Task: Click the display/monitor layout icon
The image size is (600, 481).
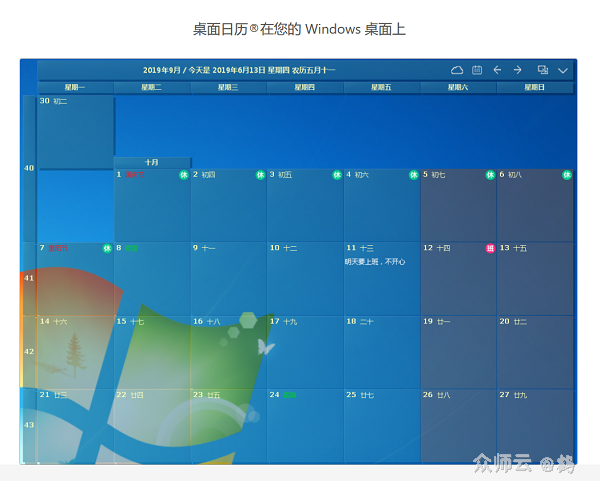Action: coord(543,70)
